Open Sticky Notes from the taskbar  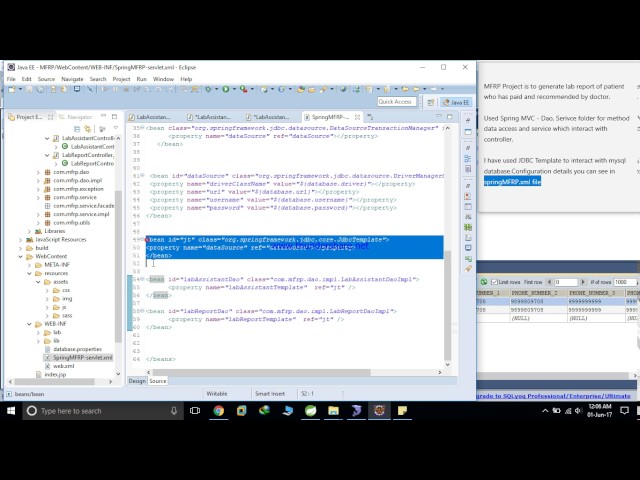tap(402, 411)
